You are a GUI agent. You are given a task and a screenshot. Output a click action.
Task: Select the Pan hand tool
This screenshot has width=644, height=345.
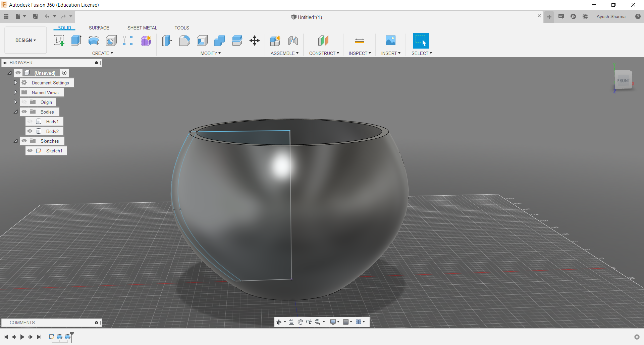pyautogui.click(x=300, y=322)
